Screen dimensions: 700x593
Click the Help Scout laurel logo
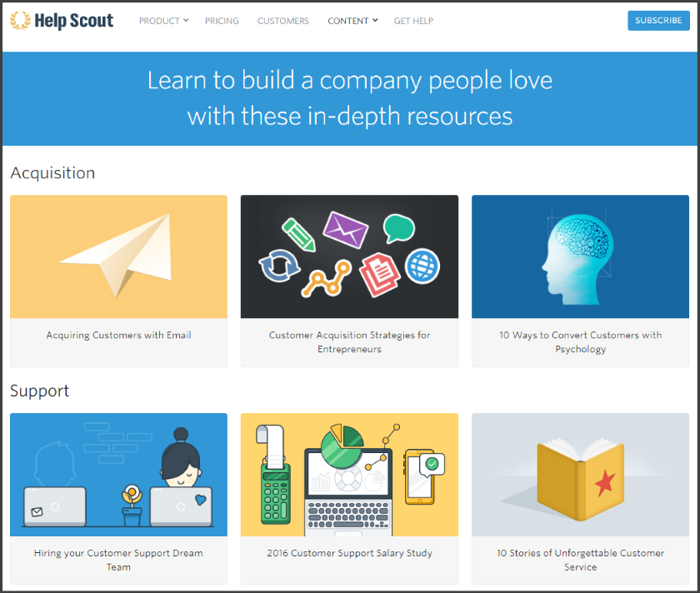(x=20, y=21)
